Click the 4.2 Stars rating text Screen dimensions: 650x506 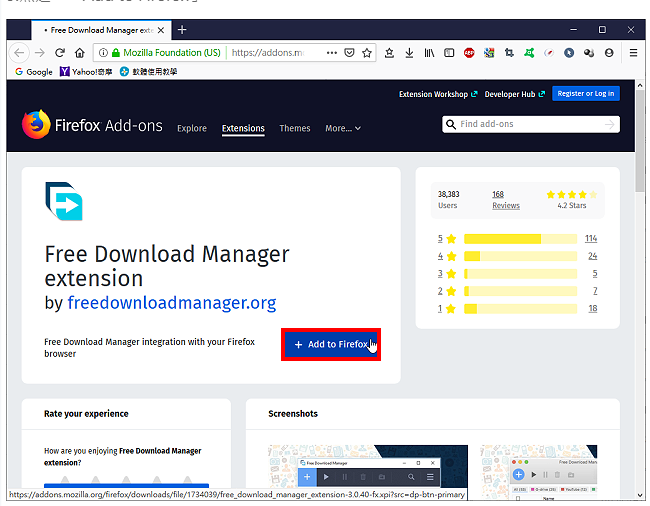point(572,205)
